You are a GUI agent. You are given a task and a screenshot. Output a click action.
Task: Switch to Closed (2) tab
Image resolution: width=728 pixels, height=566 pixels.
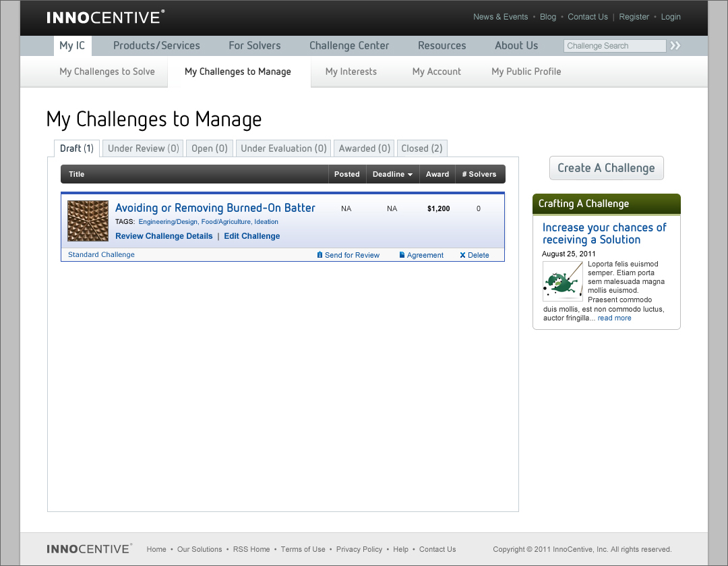tap(421, 148)
